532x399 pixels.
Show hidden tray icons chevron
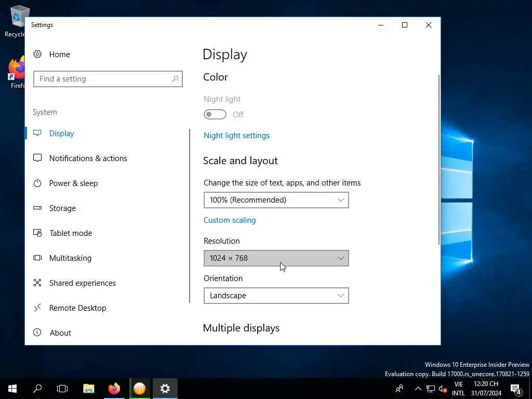(x=418, y=389)
